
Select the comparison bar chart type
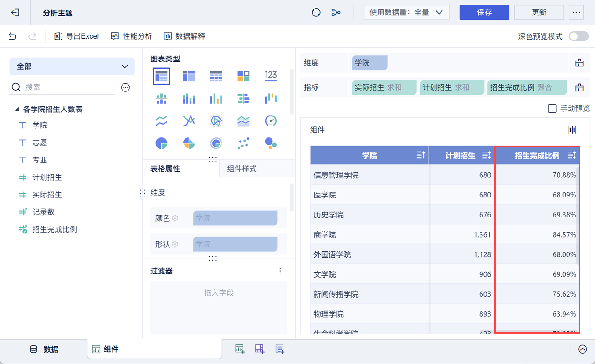[x=243, y=98]
